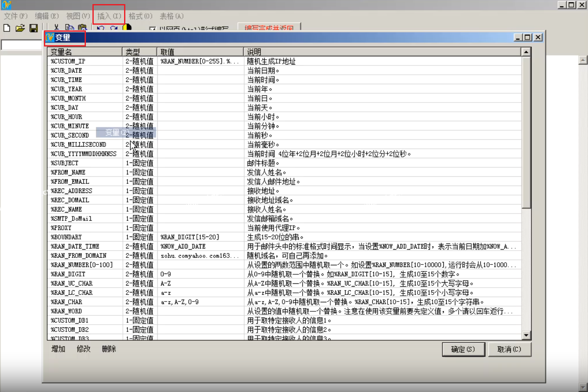Select the %PROXY variable row
This screenshot has width=588, height=392.
pyautogui.click(x=284, y=228)
